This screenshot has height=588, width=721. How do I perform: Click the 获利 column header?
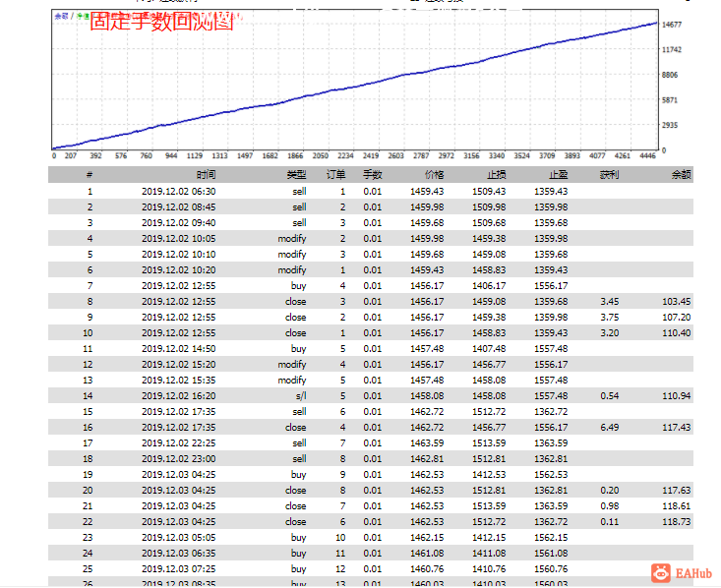[609, 175]
